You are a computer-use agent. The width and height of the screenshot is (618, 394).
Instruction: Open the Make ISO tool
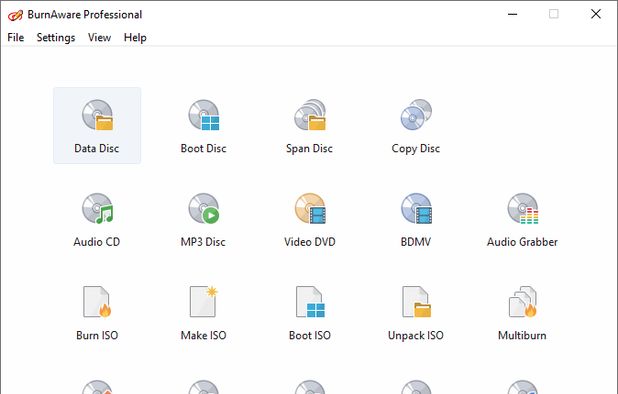[203, 313]
